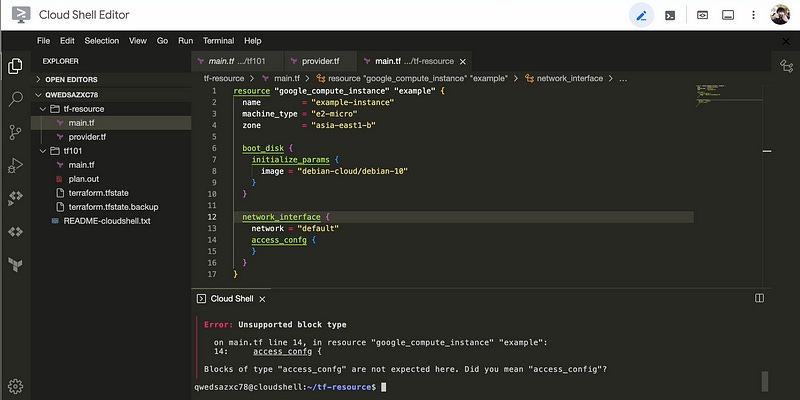Click the terminal scrollbar thumb
800x400 pixels.
(x=765, y=381)
